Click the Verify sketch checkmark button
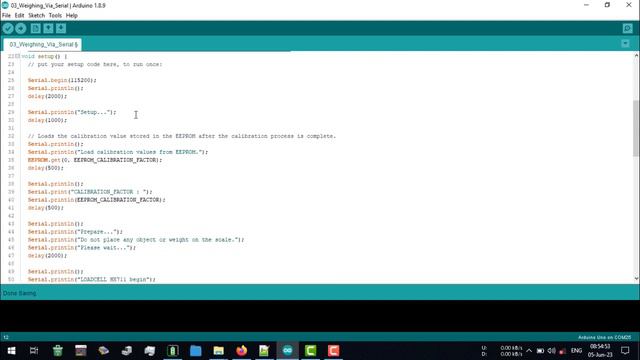This screenshot has height=360, width=640. click(x=8, y=28)
